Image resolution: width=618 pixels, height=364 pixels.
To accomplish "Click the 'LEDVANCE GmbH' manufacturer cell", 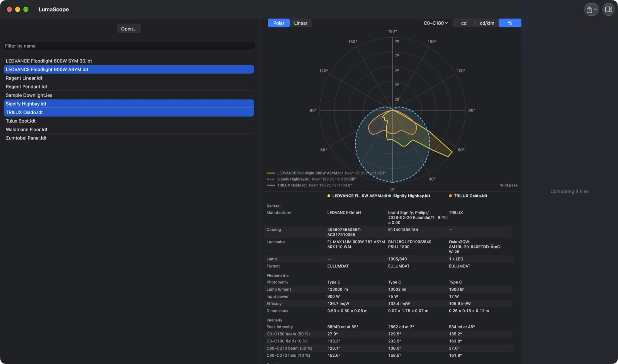I will coord(344,213).
